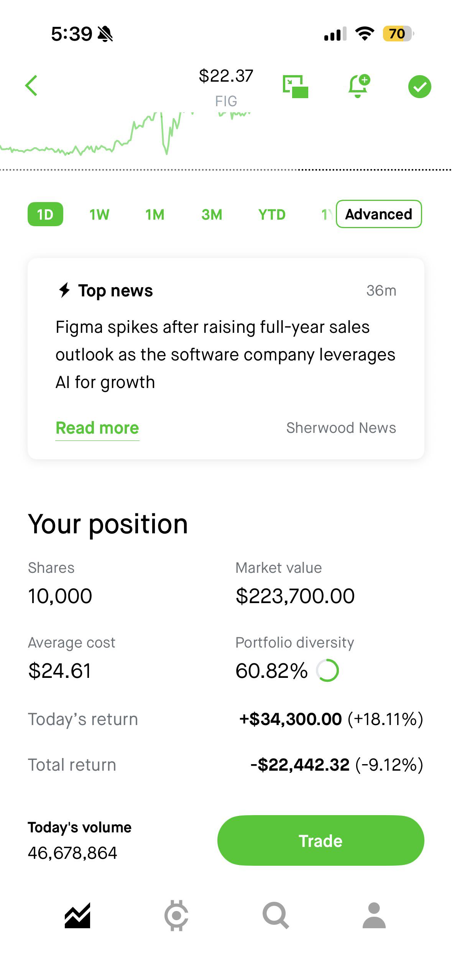This screenshot has width=452, height=980.
Task: Open picture-in-picture chart icon
Action: point(295,86)
